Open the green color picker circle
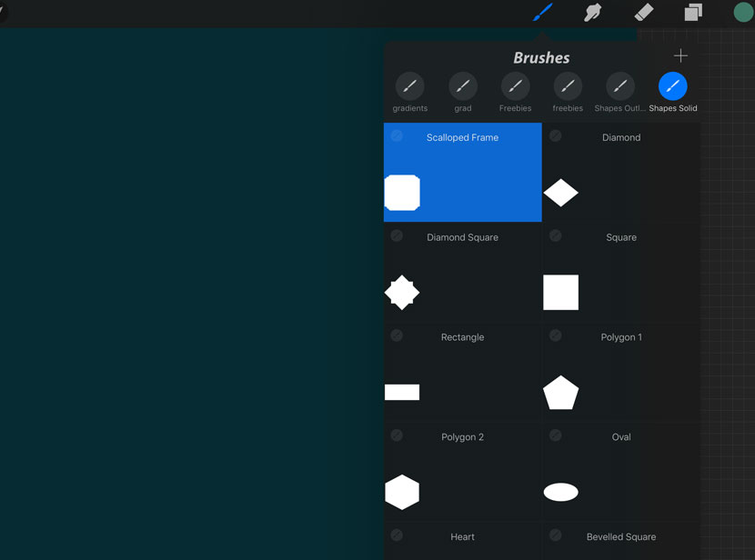 point(743,13)
